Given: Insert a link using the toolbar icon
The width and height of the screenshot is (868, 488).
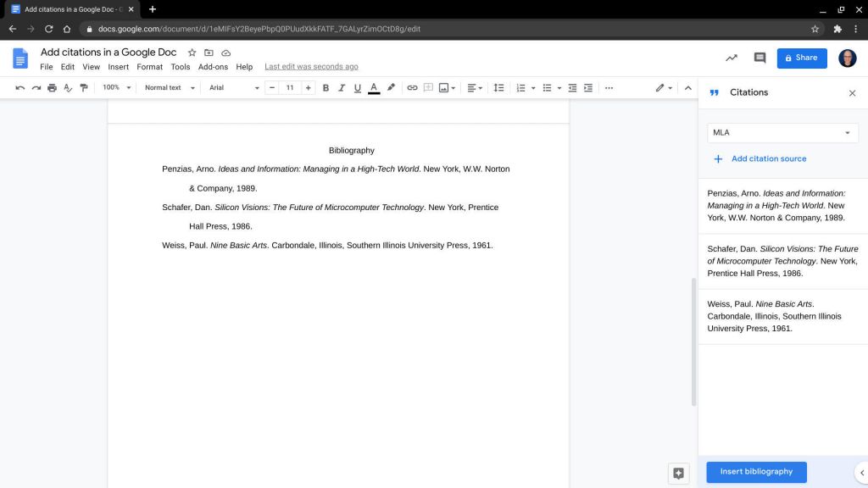Looking at the screenshot, I should click(x=412, y=87).
